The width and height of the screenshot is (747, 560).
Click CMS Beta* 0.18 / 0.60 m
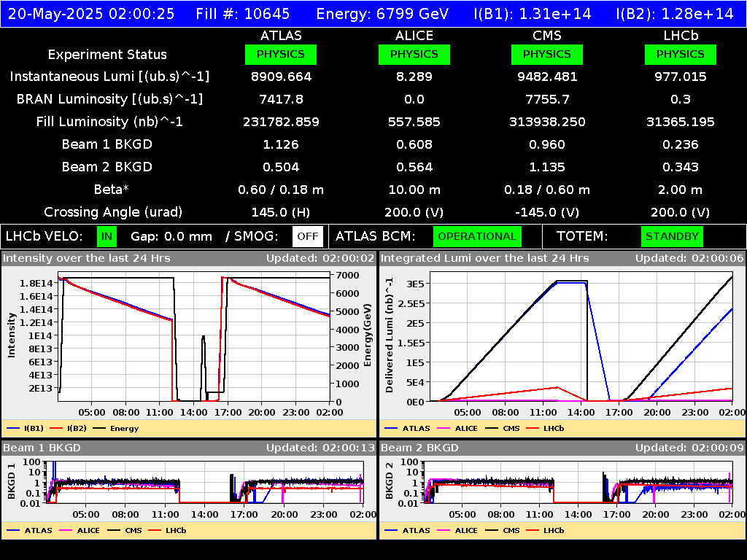[x=547, y=190]
